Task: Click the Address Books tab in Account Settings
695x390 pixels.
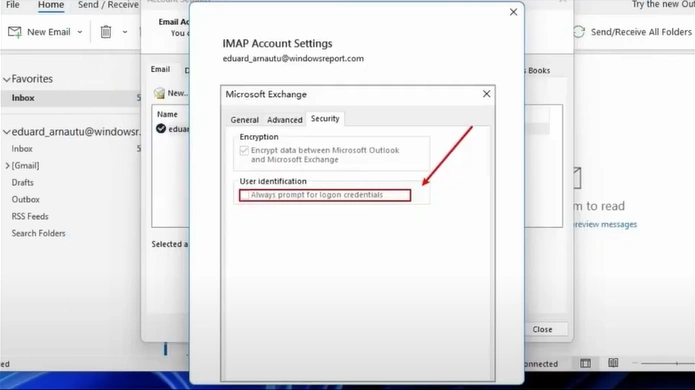Action: (537, 70)
